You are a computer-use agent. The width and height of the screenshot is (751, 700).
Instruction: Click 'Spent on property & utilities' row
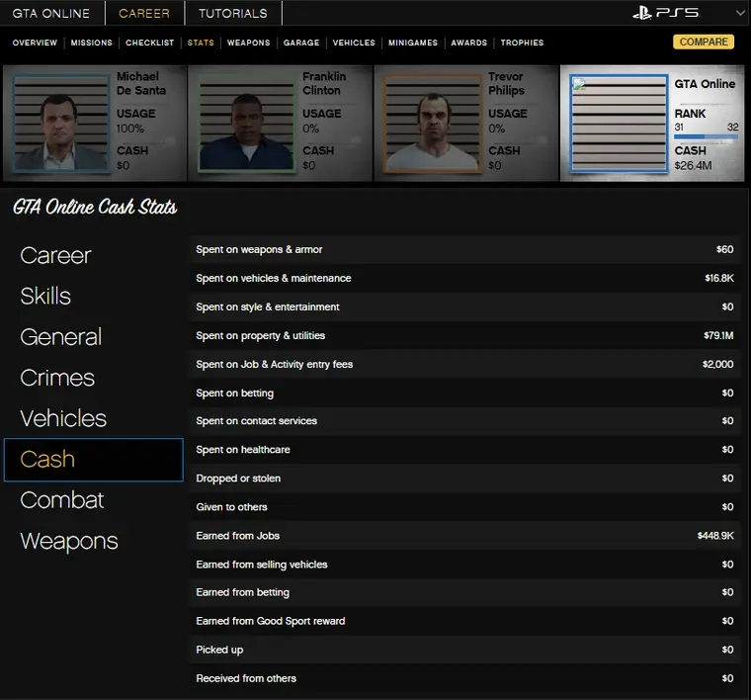(465, 336)
